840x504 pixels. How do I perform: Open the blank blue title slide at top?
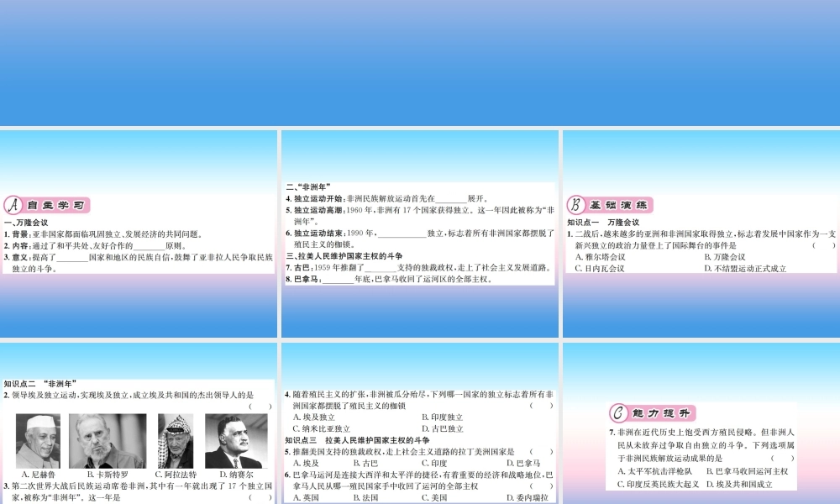click(420, 63)
